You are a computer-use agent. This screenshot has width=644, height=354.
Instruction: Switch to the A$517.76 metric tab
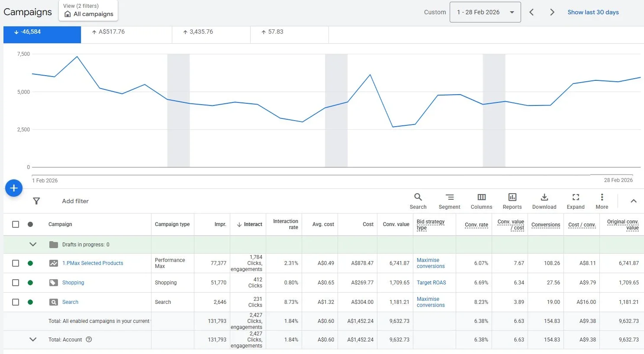tap(126, 31)
